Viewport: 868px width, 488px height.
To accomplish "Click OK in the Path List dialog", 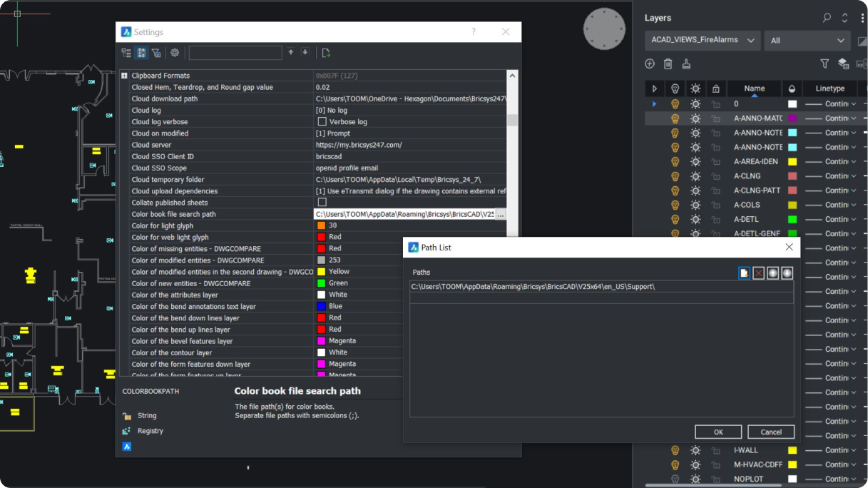I will (x=718, y=432).
